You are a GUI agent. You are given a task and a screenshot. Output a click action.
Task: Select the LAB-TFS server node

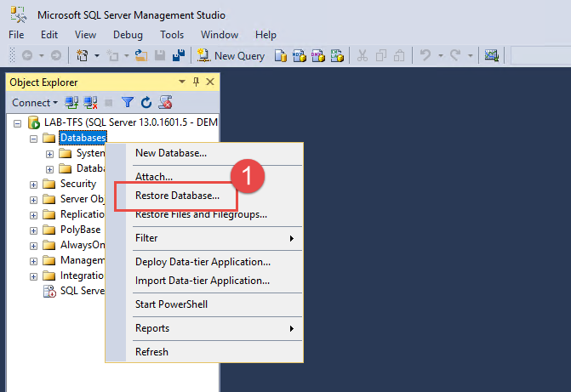(x=123, y=122)
